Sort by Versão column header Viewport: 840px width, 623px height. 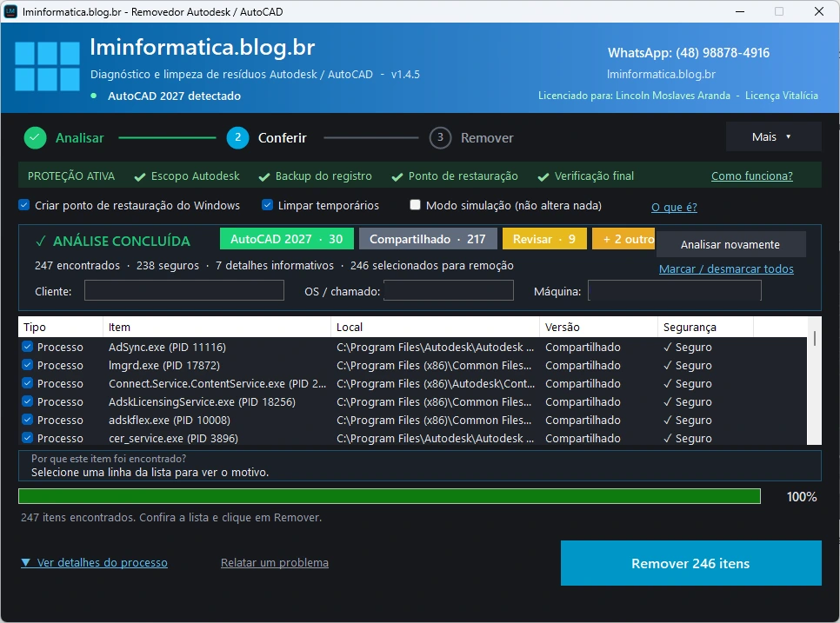(598, 327)
